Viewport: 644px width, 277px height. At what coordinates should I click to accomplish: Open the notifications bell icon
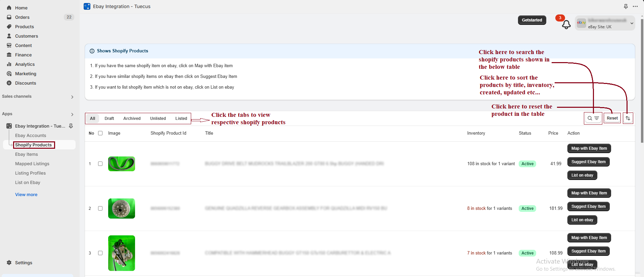pyautogui.click(x=566, y=25)
